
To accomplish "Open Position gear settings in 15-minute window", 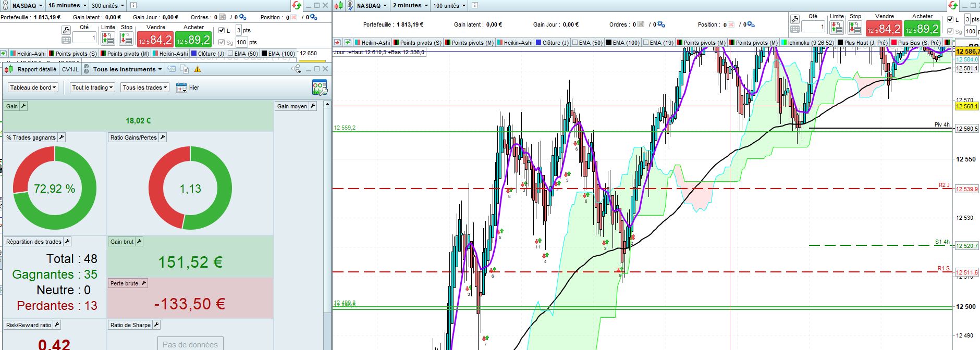I will pos(313,17).
